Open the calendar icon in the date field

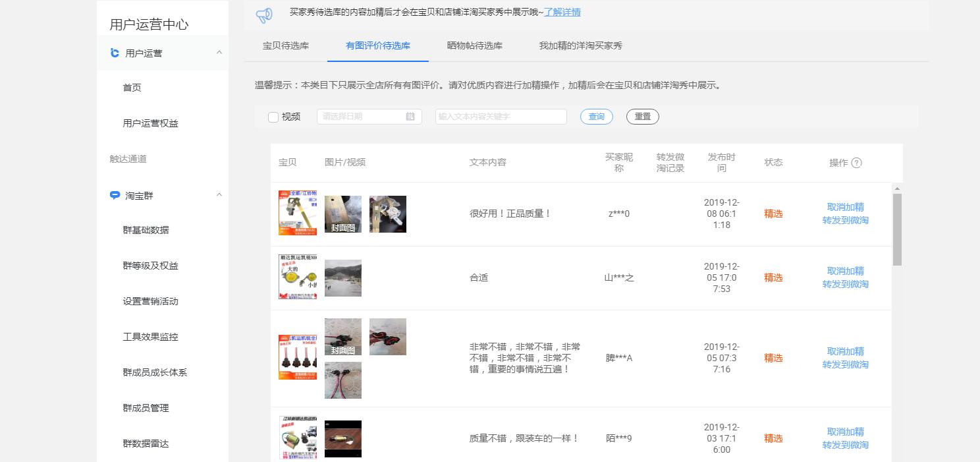[411, 116]
